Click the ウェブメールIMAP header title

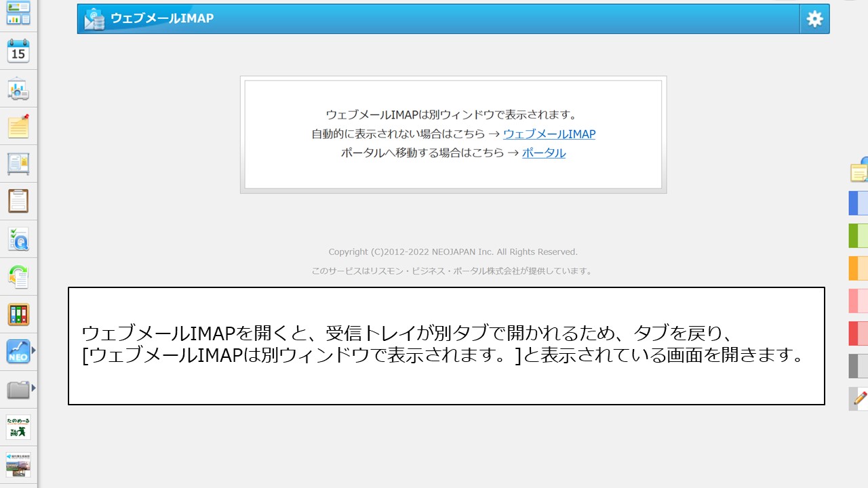point(162,18)
